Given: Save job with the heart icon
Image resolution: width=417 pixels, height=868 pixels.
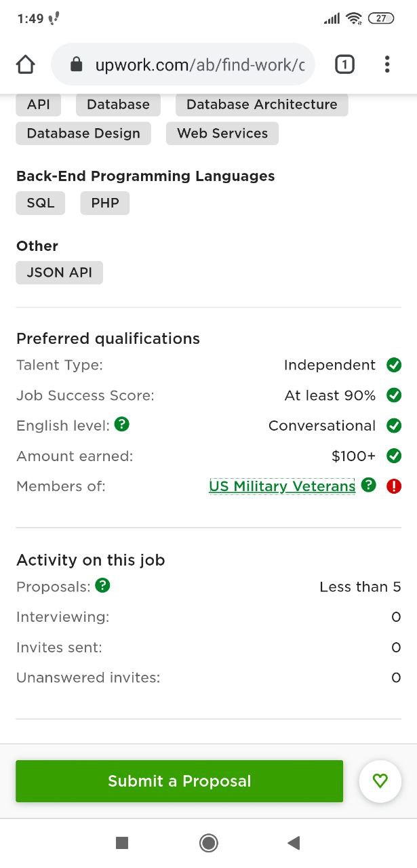Looking at the screenshot, I should (380, 781).
